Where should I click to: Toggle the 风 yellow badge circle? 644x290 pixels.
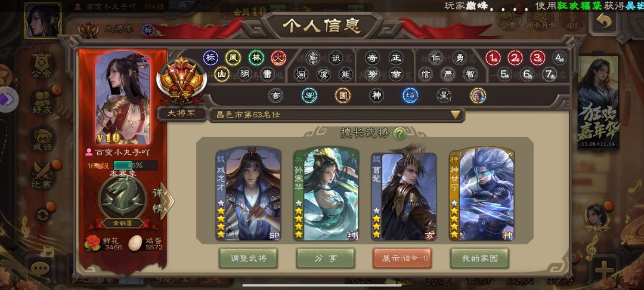click(233, 58)
